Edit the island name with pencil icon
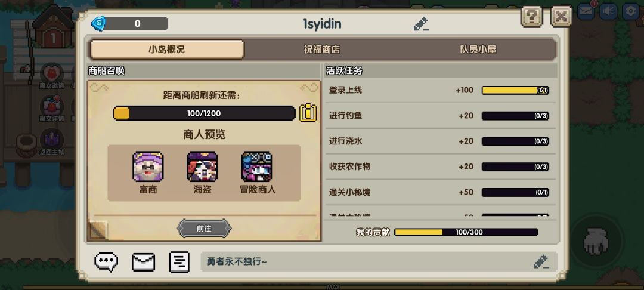The height and width of the screenshot is (290, 644). coord(422,24)
